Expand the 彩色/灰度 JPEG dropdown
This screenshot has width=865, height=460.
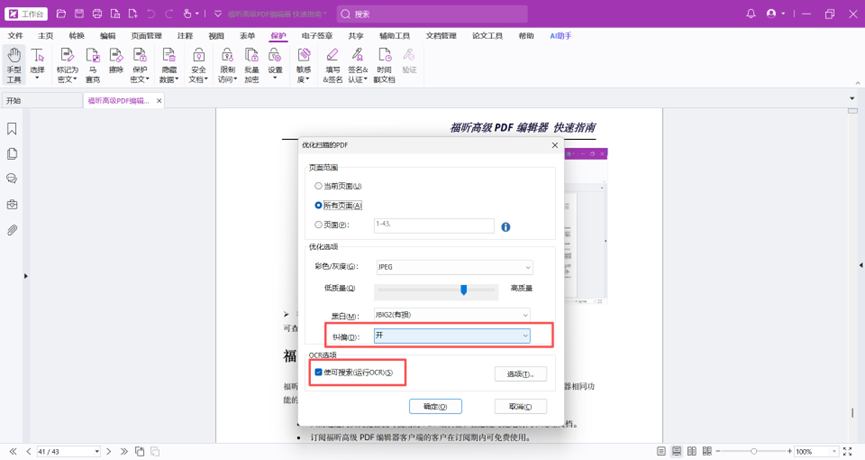point(453,268)
